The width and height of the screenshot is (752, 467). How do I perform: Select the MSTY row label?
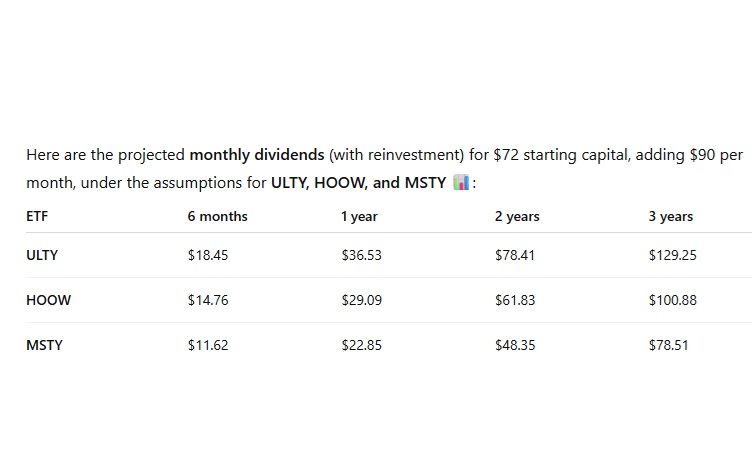[x=44, y=345]
